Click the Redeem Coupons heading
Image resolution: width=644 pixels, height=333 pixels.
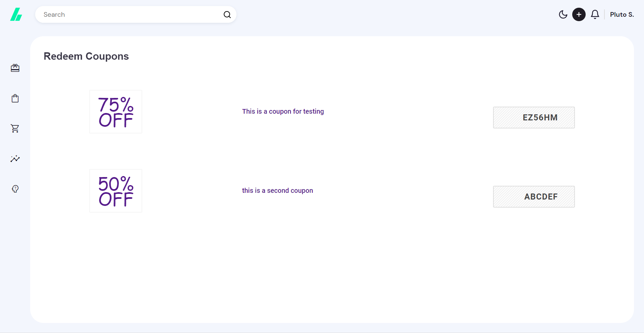point(86,56)
